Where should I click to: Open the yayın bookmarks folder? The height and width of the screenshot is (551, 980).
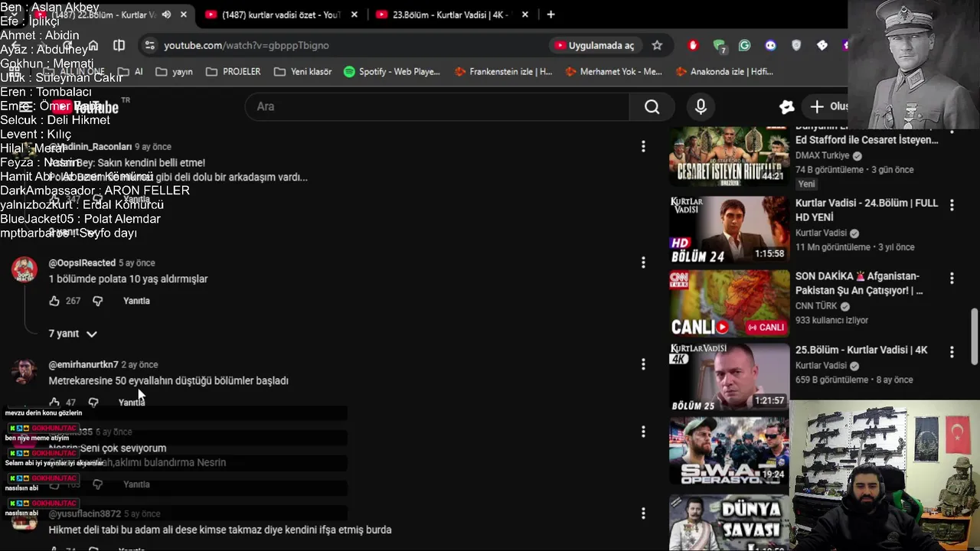pos(174,71)
